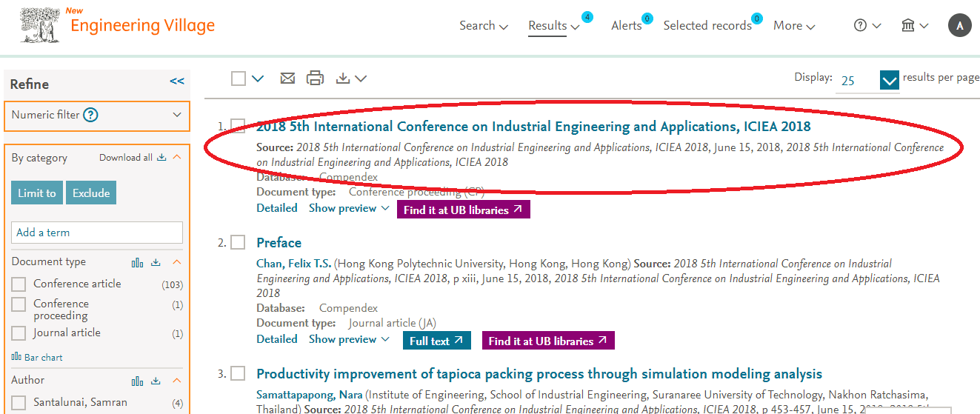The height and width of the screenshot is (414, 980).
Task: Check the Conference proceeding filter
Action: (x=19, y=304)
